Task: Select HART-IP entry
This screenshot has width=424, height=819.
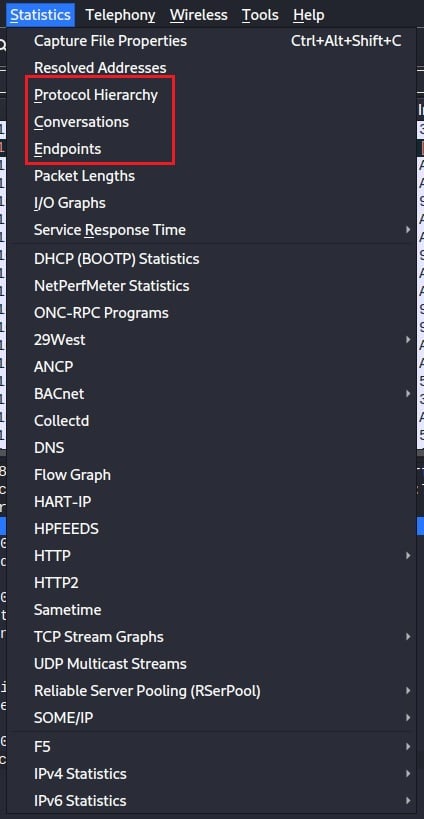Action: pyautogui.click(x=211, y=502)
